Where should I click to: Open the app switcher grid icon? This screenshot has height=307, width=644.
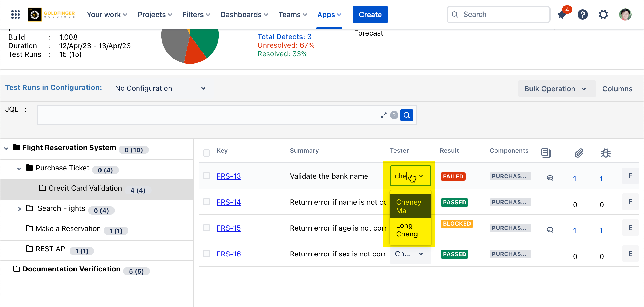pos(16,15)
